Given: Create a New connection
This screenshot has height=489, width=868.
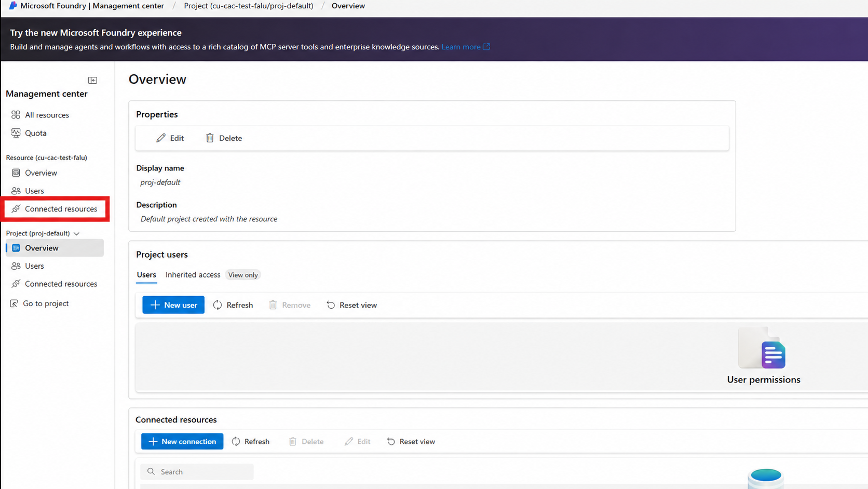Looking at the screenshot, I should [x=182, y=442].
